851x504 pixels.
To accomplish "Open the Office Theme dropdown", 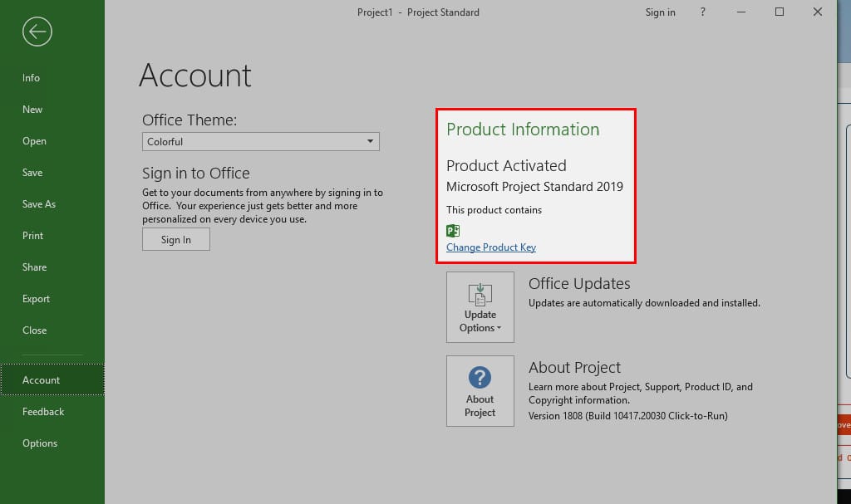I will [x=260, y=142].
